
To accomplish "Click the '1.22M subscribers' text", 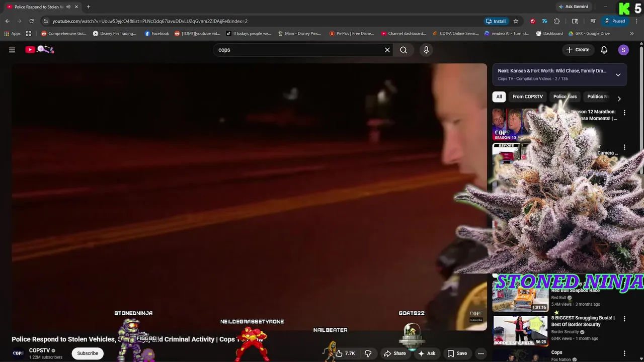I will (46, 357).
